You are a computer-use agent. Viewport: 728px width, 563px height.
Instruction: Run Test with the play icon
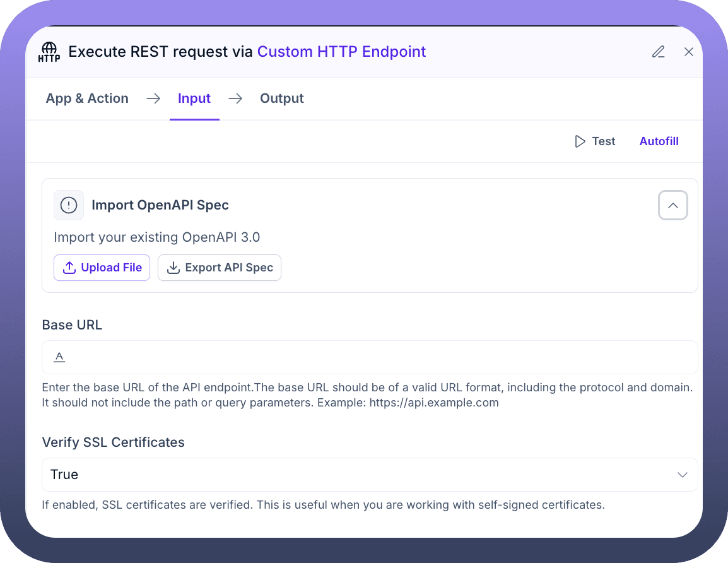[594, 141]
